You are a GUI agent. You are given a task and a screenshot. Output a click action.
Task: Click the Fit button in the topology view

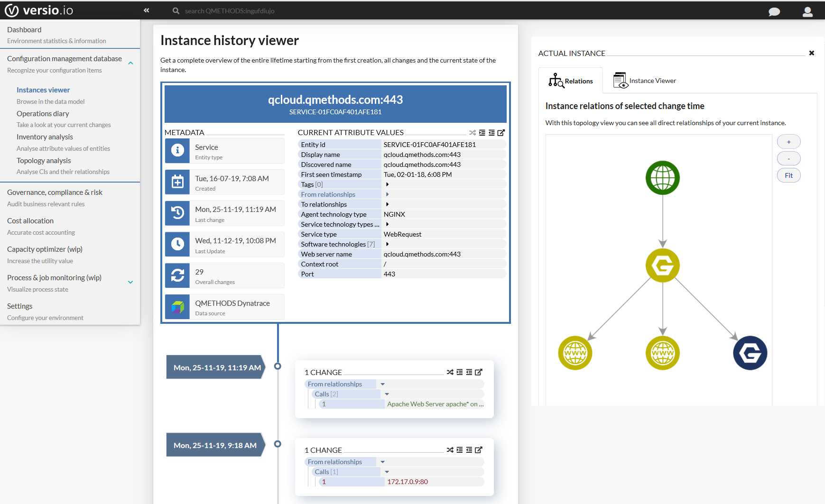click(x=788, y=175)
